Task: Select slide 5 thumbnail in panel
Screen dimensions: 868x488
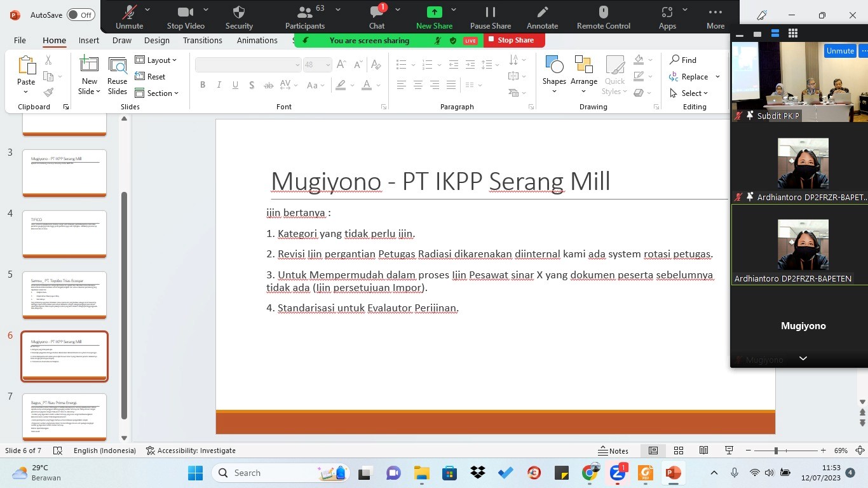Action: point(64,295)
